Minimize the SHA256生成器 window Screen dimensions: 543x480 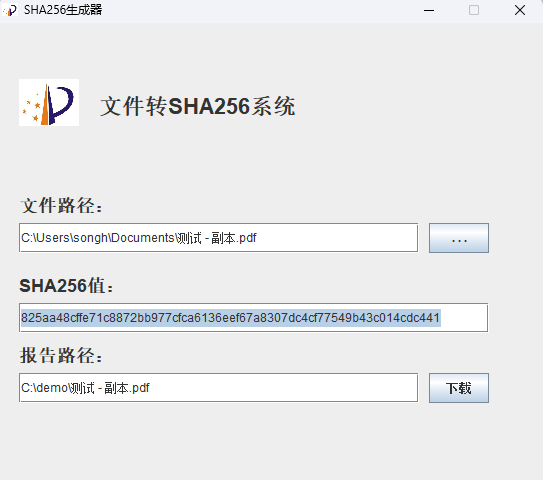pos(429,10)
